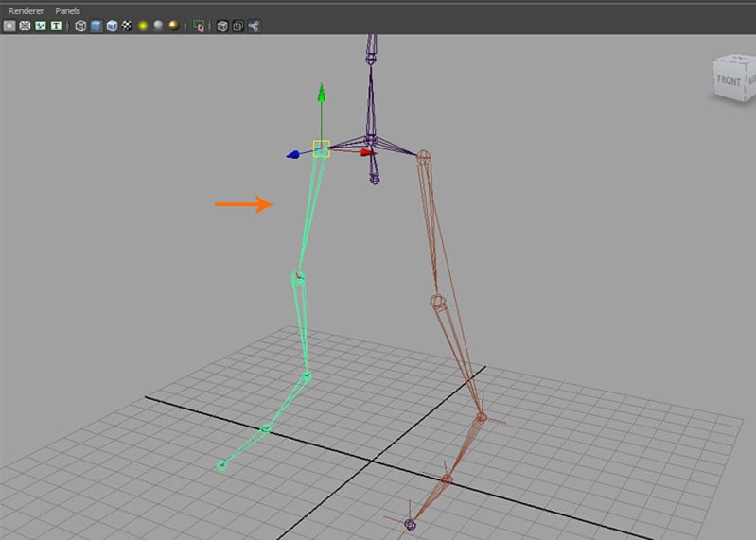
Task: Click the isolate select icon
Action: (x=199, y=26)
